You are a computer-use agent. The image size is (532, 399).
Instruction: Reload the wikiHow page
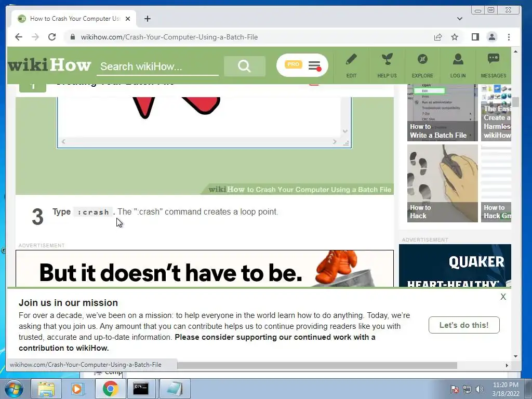[52, 37]
